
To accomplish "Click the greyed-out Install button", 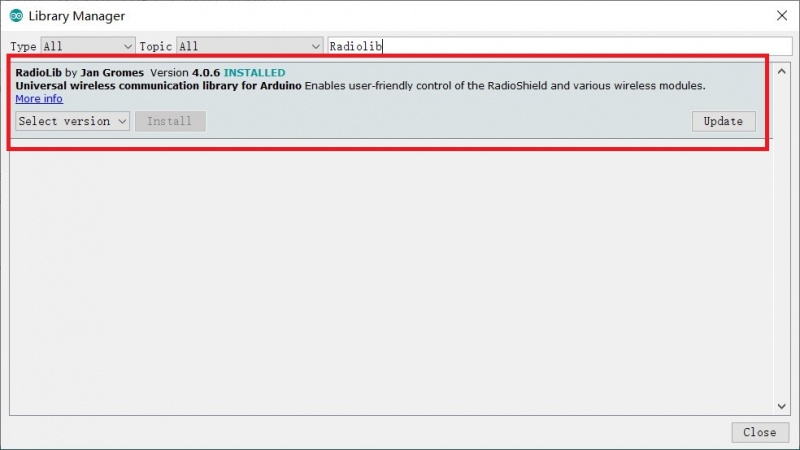I will tap(170, 121).
